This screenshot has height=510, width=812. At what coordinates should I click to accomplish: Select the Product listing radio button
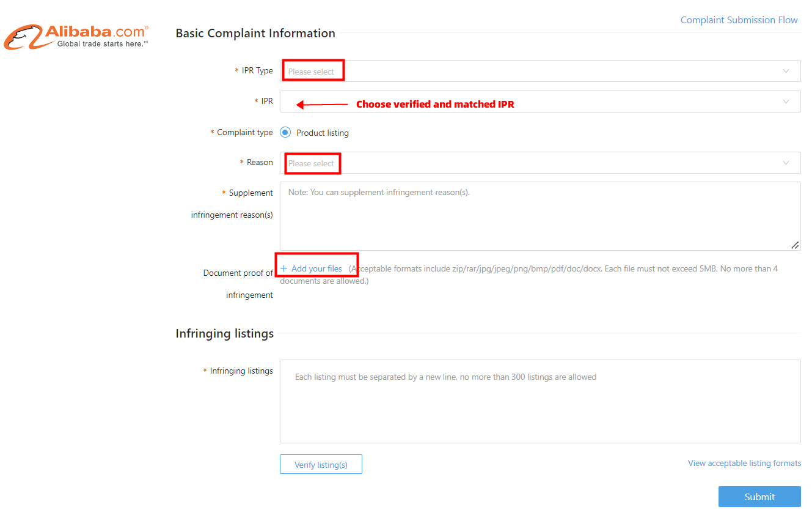point(285,132)
